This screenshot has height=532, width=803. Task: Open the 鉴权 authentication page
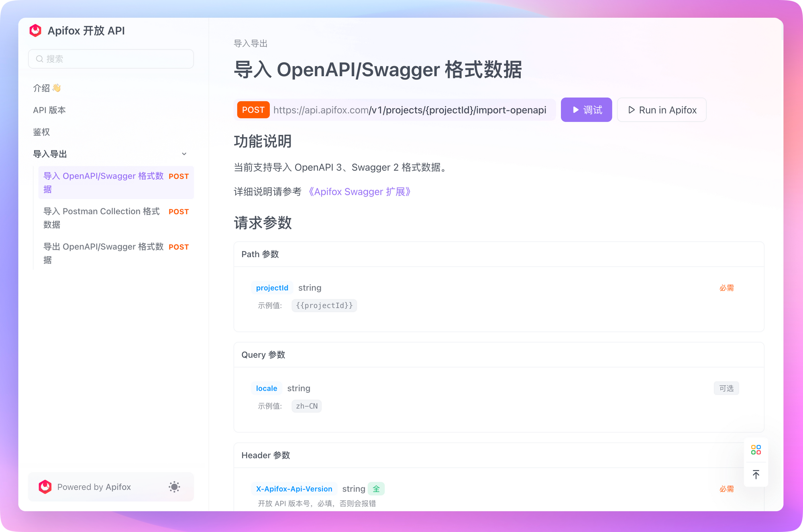point(41,132)
